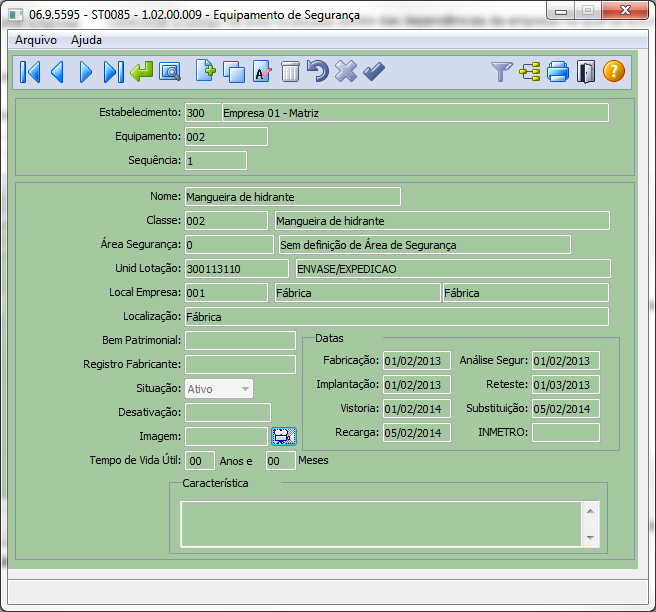
Task: Click the Característica scrollbar up arrow
Action: coord(590,511)
